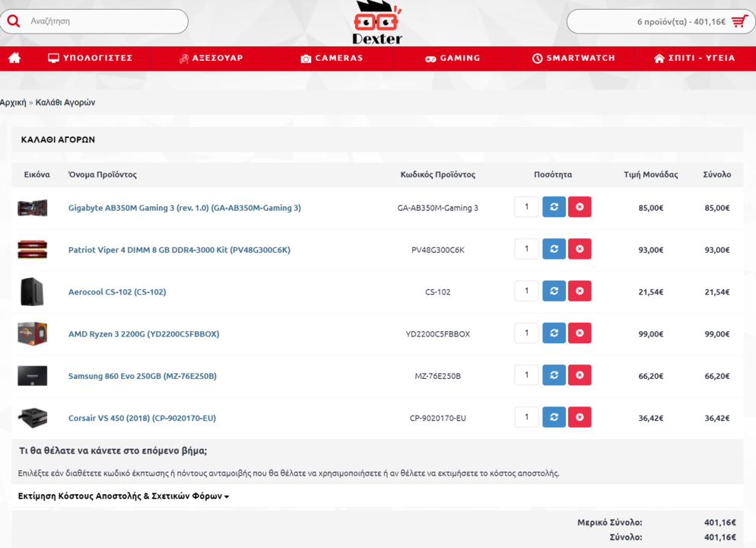
Task: Click the Μερικό Σύνολο label
Action: click(610, 522)
